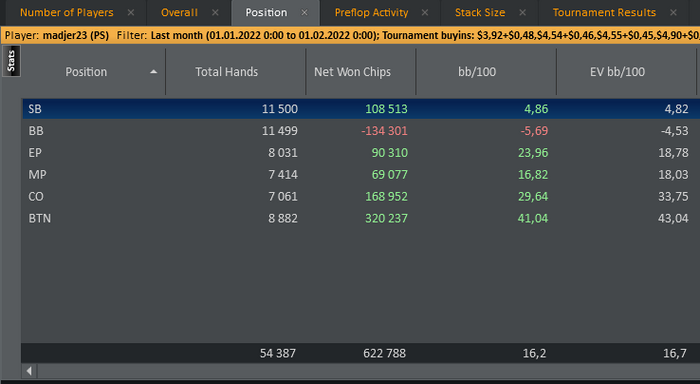The width and height of the screenshot is (700, 384).
Task: Open the Stack Size tab
Action: click(480, 13)
